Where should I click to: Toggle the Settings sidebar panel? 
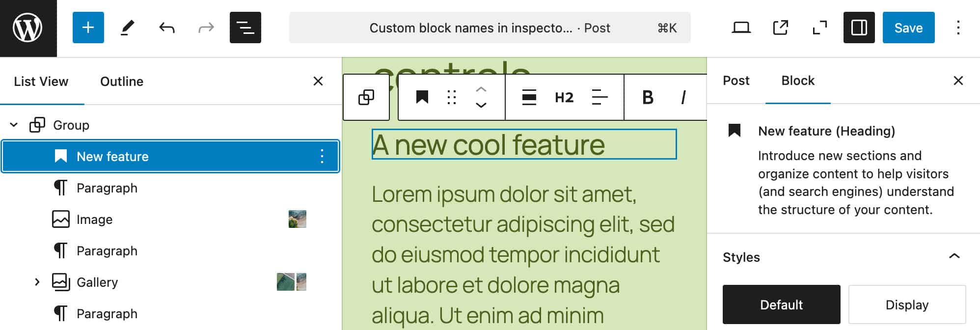[x=859, y=27]
